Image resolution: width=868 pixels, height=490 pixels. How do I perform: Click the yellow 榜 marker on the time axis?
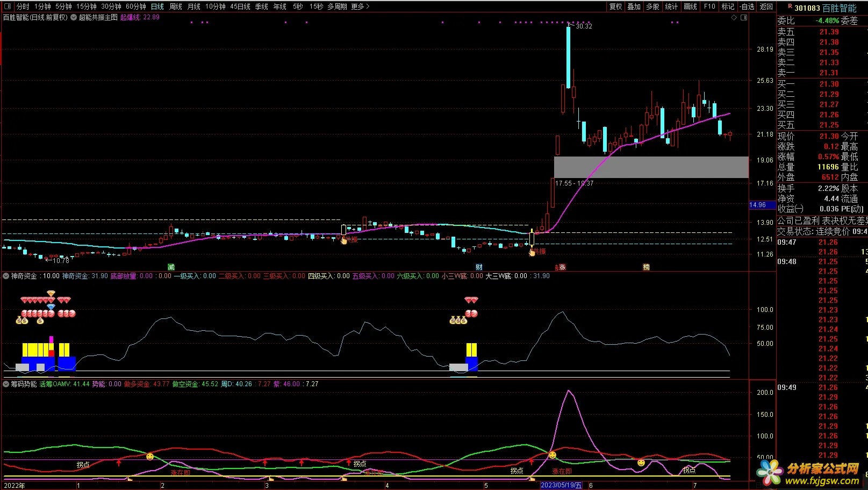(647, 267)
